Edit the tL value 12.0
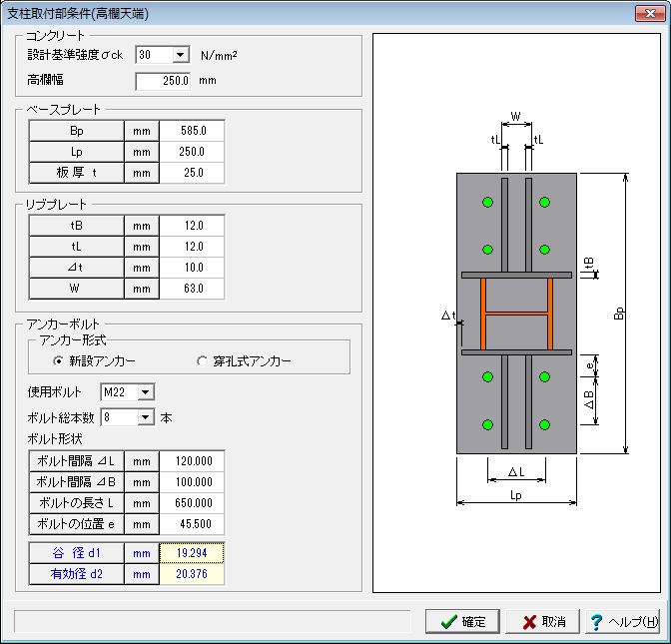 (x=192, y=247)
